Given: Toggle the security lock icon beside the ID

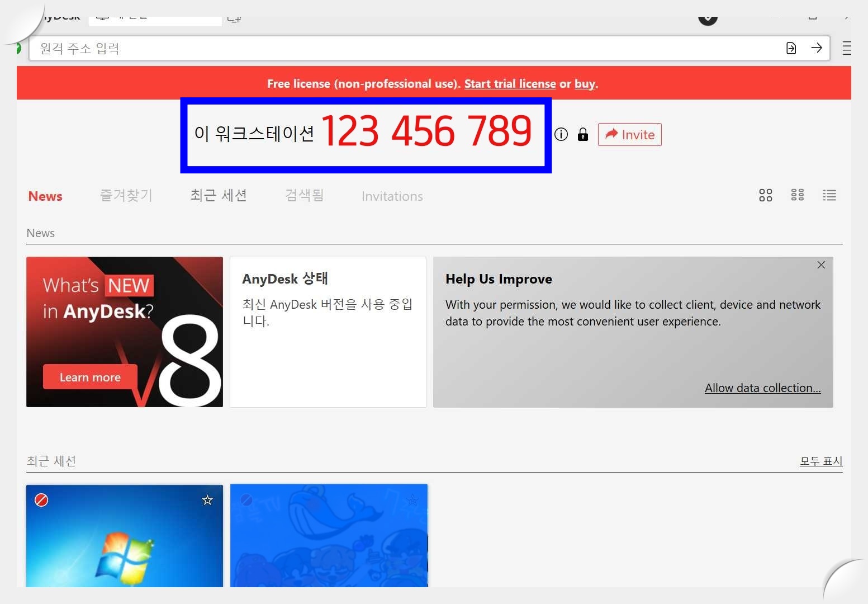Looking at the screenshot, I should tap(583, 134).
